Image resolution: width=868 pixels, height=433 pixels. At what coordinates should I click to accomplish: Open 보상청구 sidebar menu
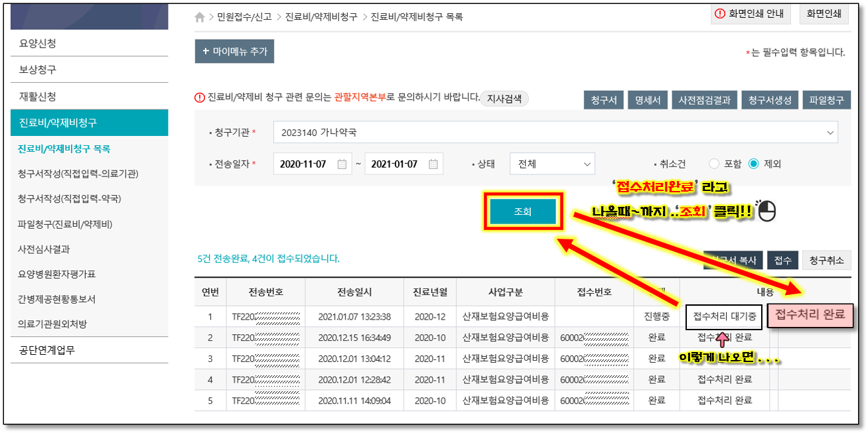[x=89, y=70]
